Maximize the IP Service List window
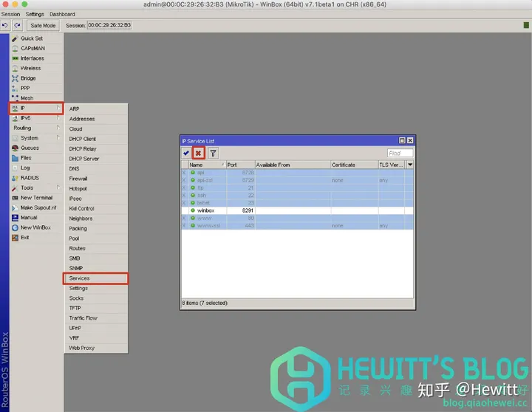The image size is (532, 412). coord(402,140)
